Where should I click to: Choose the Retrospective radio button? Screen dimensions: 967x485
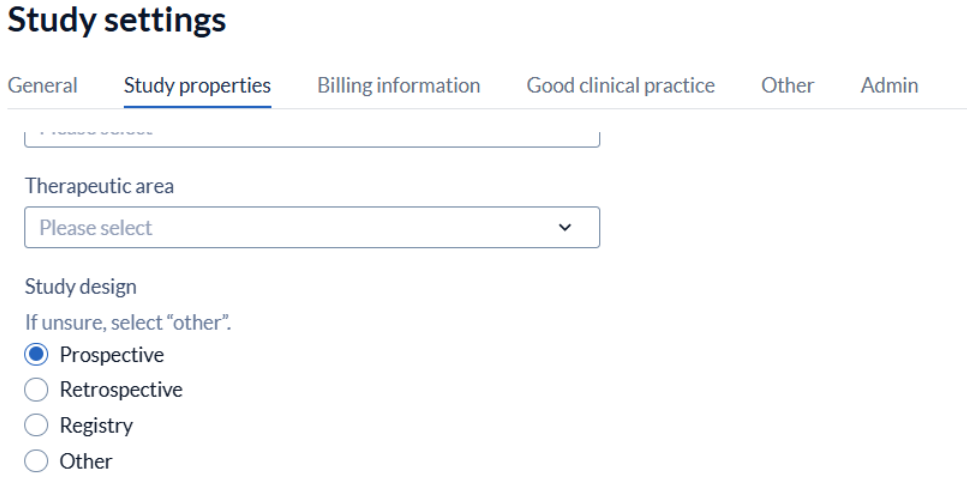point(36,390)
